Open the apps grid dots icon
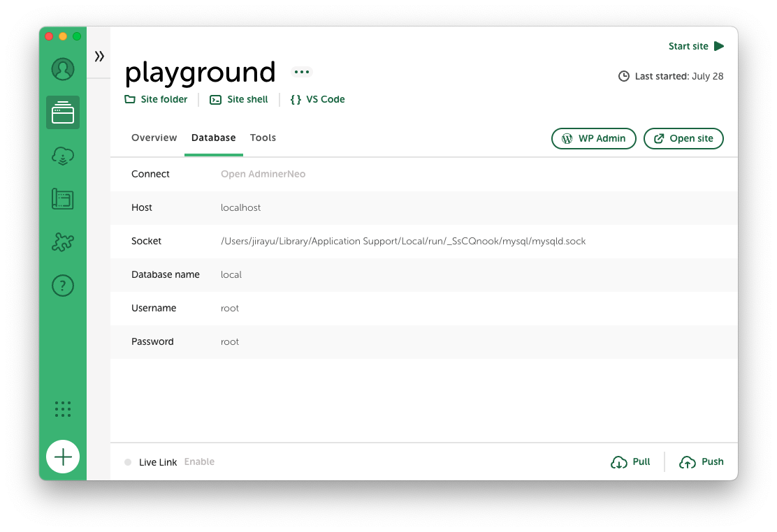The height and width of the screenshot is (532, 777). coord(63,409)
